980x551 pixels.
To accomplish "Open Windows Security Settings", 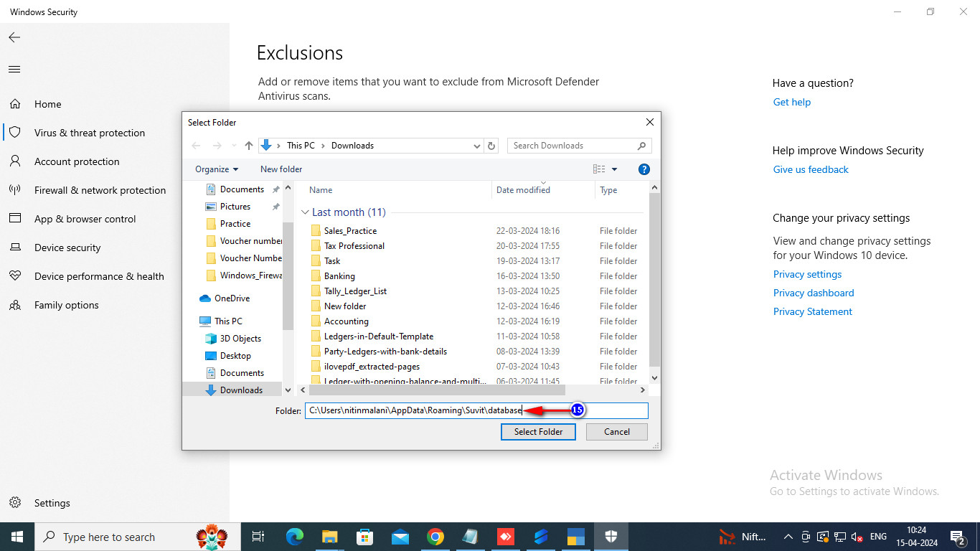I will click(x=52, y=503).
